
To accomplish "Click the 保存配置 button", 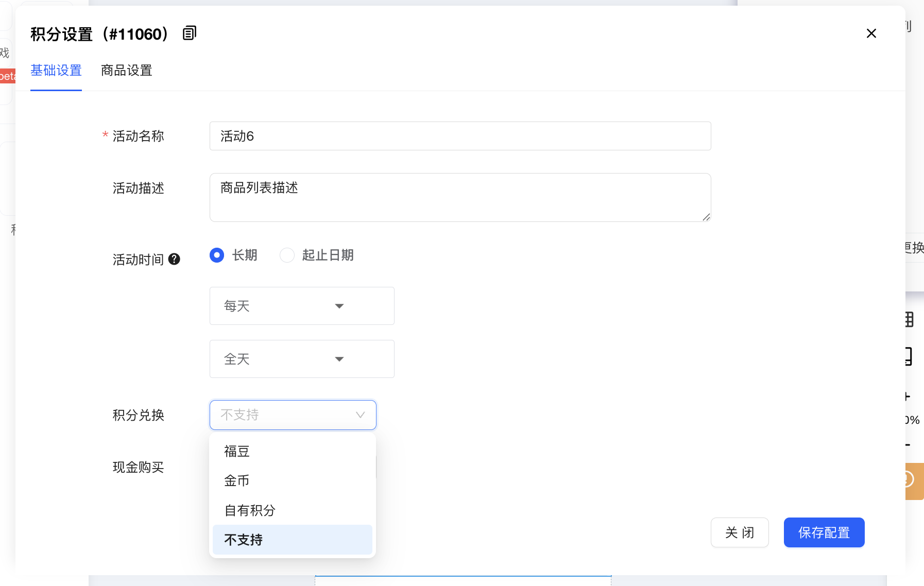I will coord(824,532).
